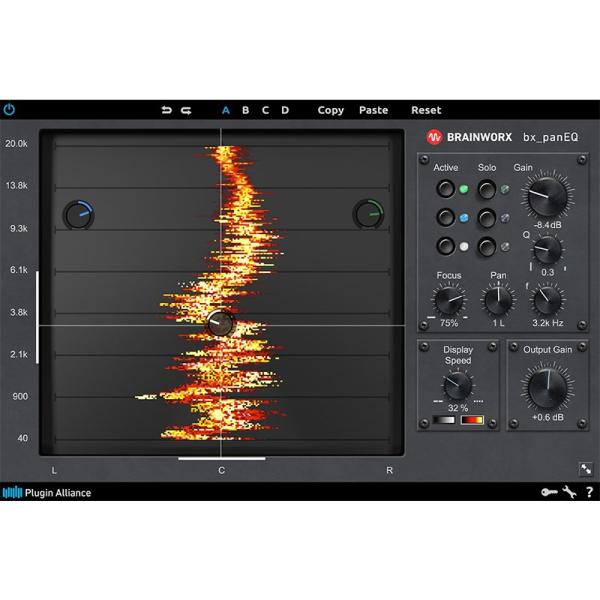Click the Plugin Alliance logo
Viewport: 600px width, 600px height.
click(47, 492)
